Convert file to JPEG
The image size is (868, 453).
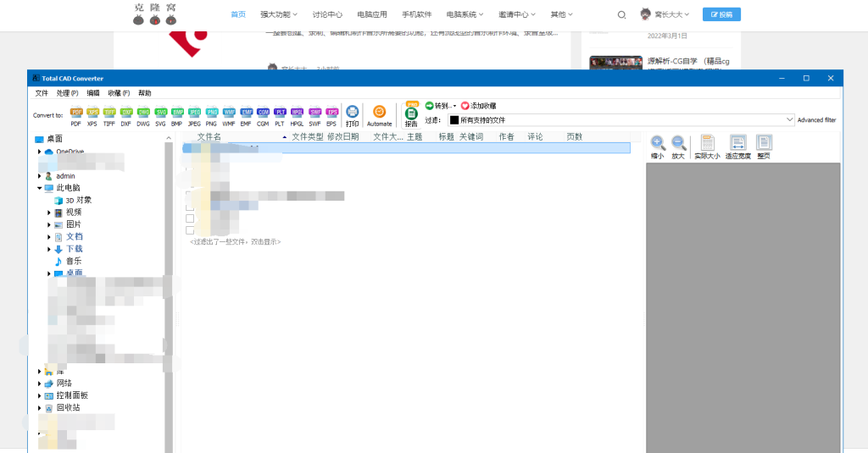[x=194, y=116]
